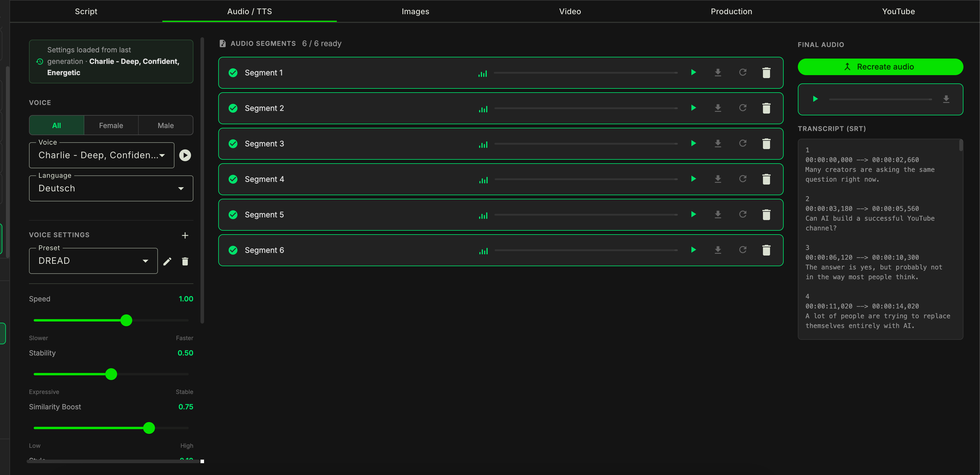The height and width of the screenshot is (475, 980).
Task: Open the Language dropdown showing Deutsch
Action: point(111,188)
